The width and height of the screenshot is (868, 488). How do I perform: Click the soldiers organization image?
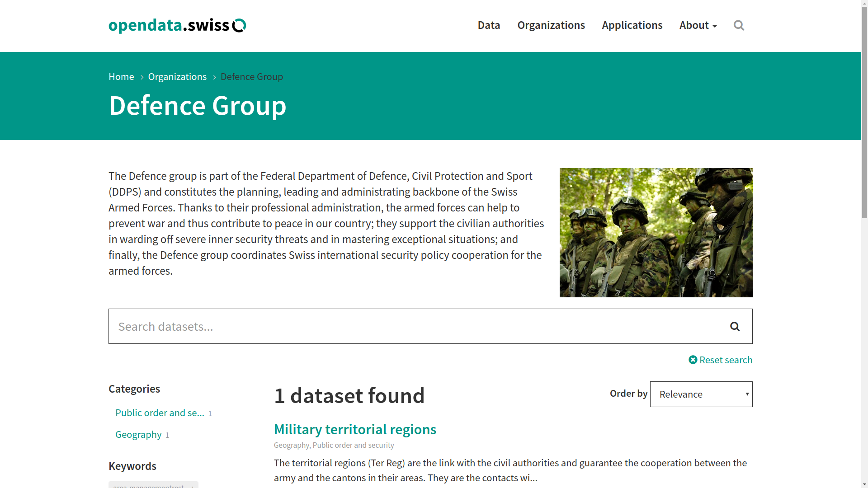click(x=656, y=232)
